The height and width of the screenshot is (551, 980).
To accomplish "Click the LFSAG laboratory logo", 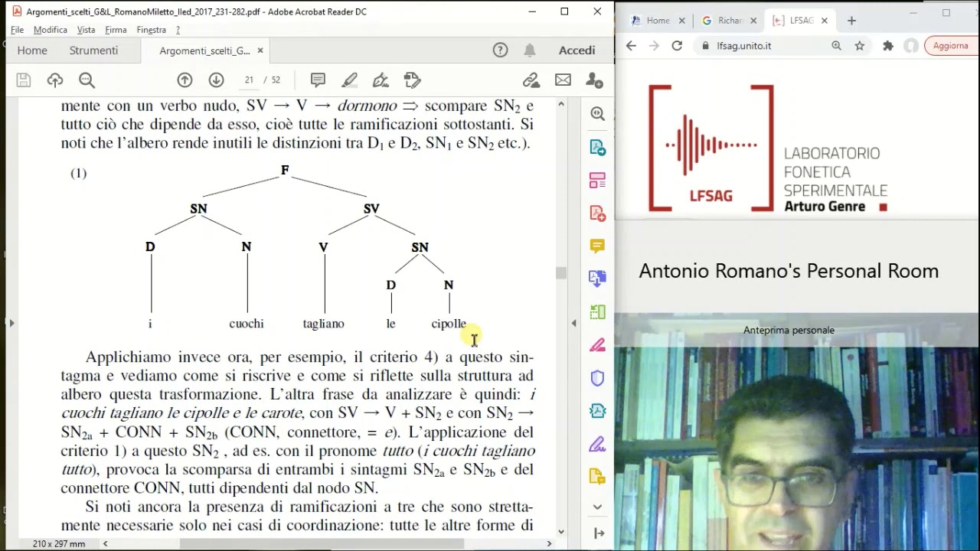I will coord(769,148).
